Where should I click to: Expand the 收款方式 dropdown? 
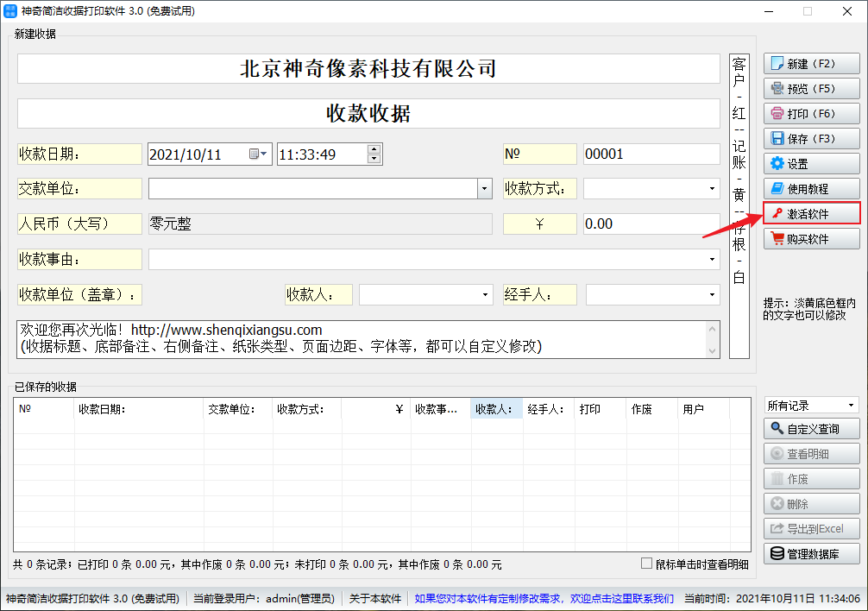point(712,189)
